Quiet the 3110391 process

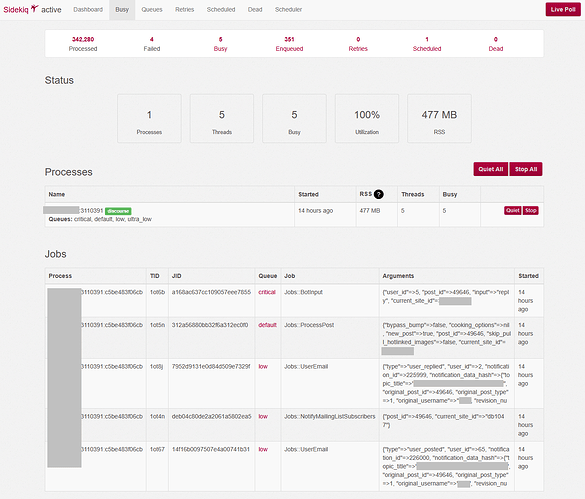click(513, 210)
